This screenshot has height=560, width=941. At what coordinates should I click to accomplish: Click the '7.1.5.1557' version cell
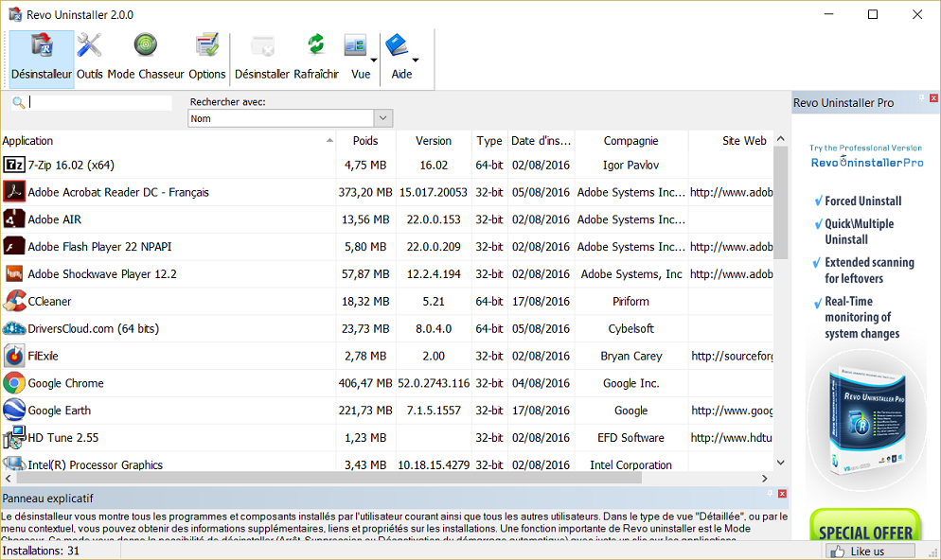coord(434,411)
